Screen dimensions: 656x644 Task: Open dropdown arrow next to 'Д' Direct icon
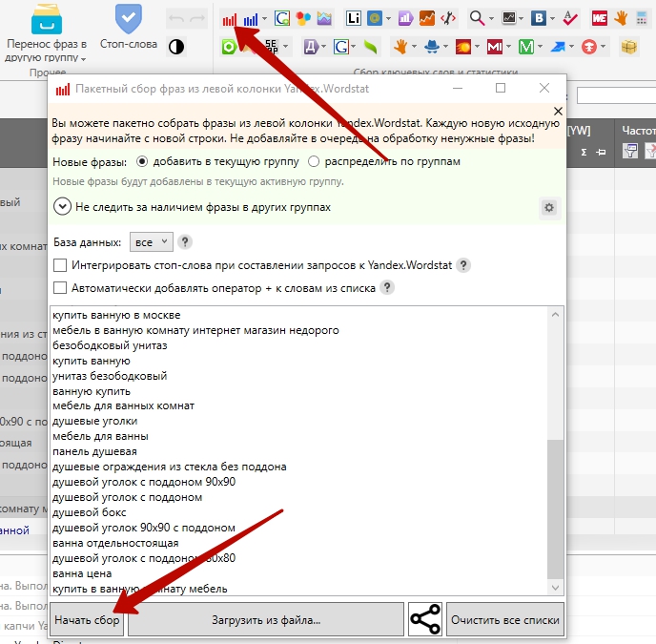323,47
